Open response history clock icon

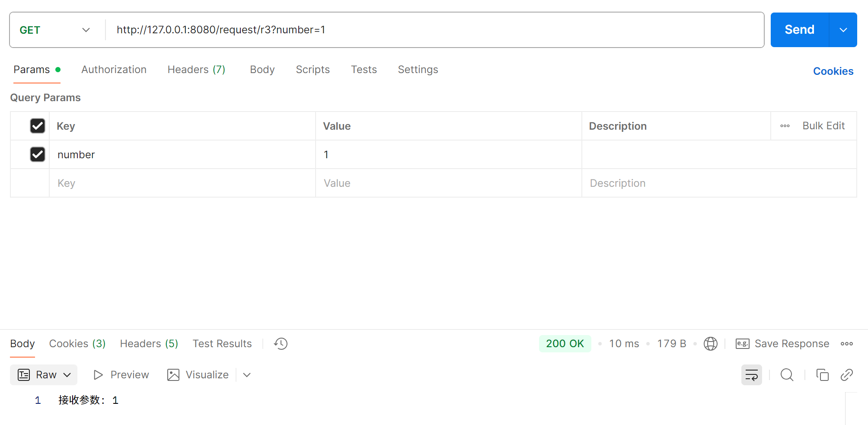(x=281, y=344)
